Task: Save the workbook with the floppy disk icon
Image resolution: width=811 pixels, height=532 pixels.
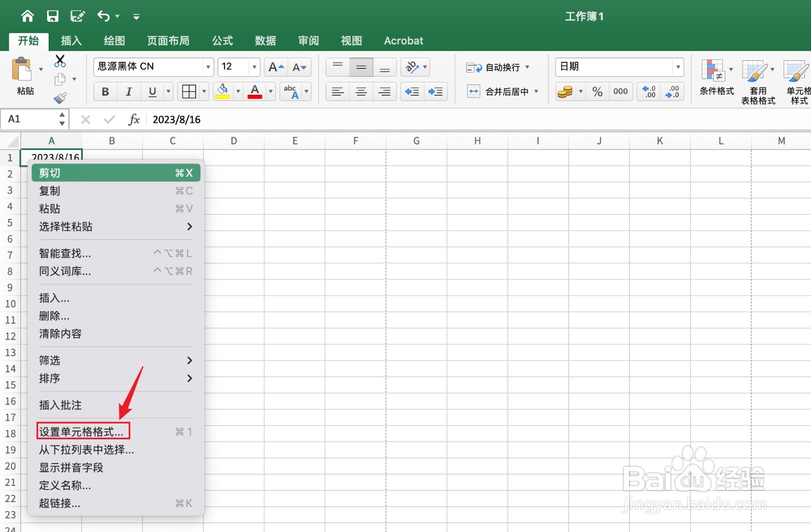Action: point(53,16)
